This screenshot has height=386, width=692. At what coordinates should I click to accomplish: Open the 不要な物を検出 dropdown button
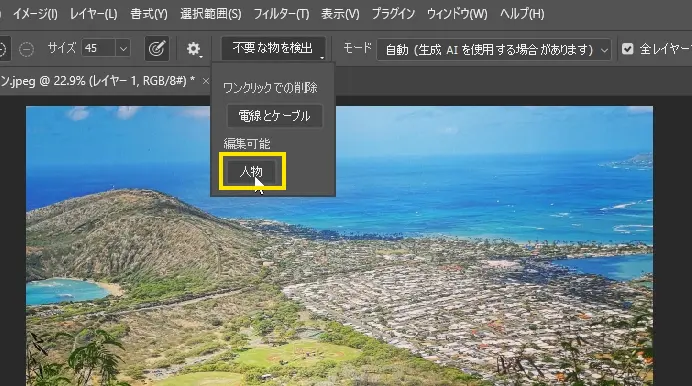click(273, 48)
